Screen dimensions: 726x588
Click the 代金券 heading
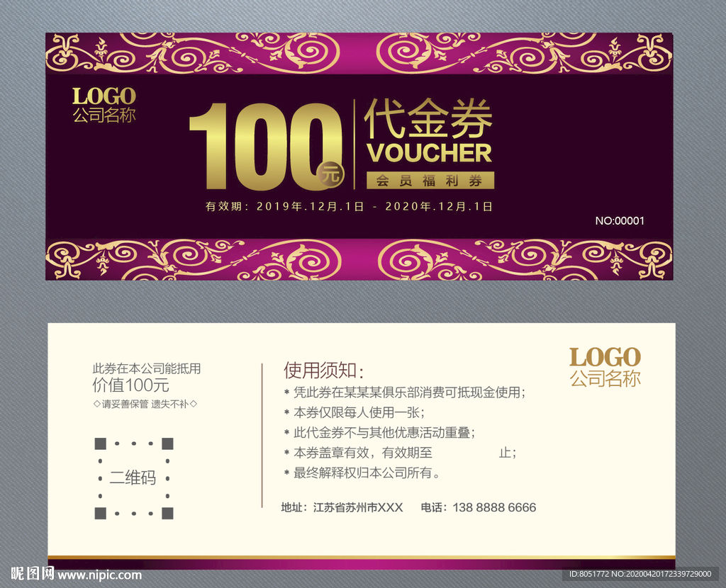[428, 118]
